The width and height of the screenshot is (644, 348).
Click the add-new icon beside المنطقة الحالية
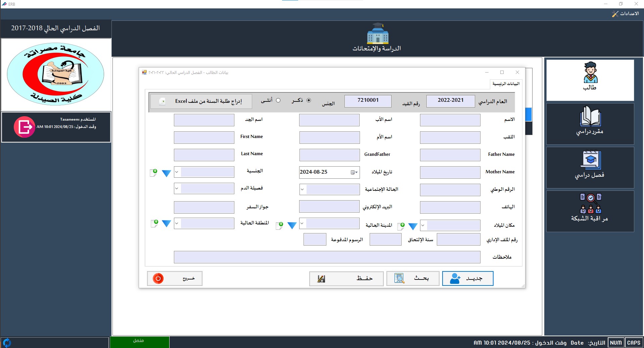click(x=154, y=223)
